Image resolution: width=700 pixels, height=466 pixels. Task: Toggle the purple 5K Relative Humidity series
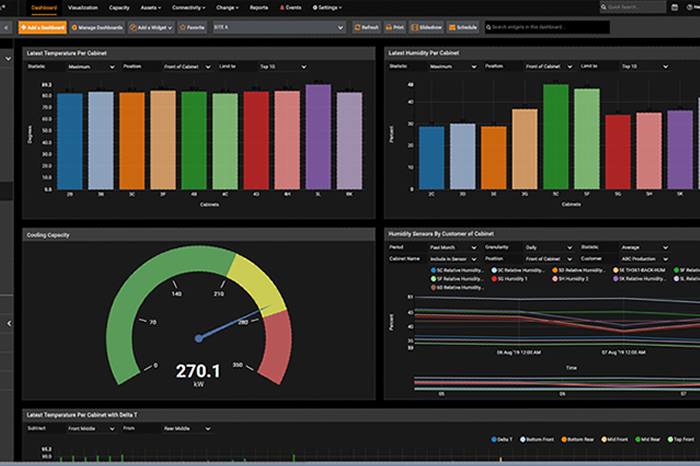tap(639, 279)
